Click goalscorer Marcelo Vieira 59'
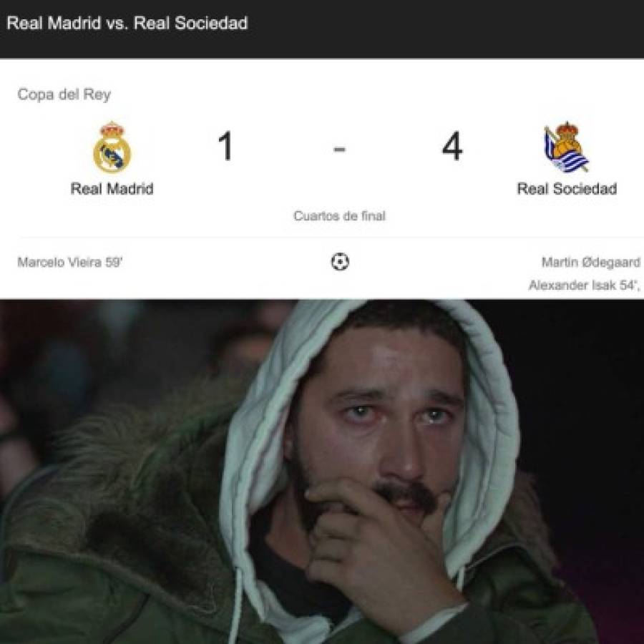The width and height of the screenshot is (644, 644). pyautogui.click(x=70, y=262)
